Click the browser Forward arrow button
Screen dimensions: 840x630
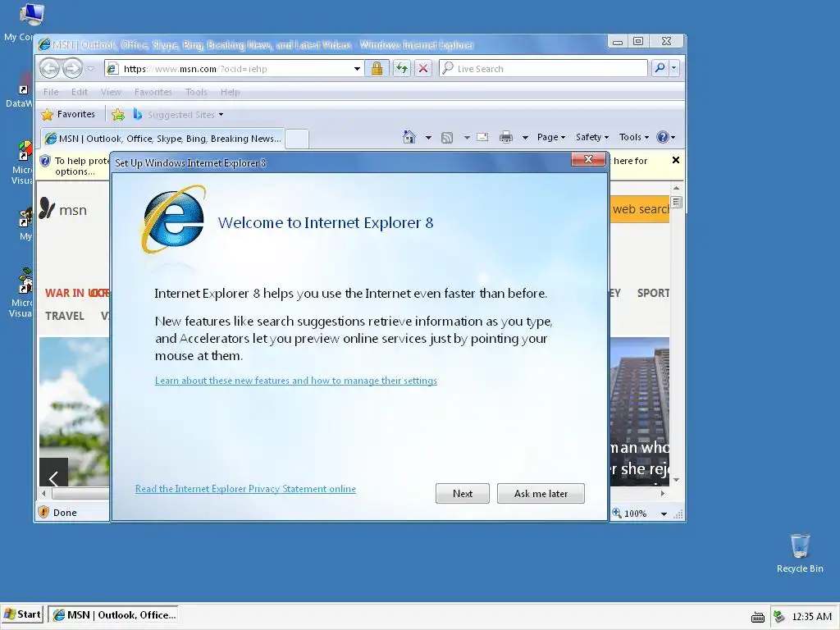coord(72,68)
